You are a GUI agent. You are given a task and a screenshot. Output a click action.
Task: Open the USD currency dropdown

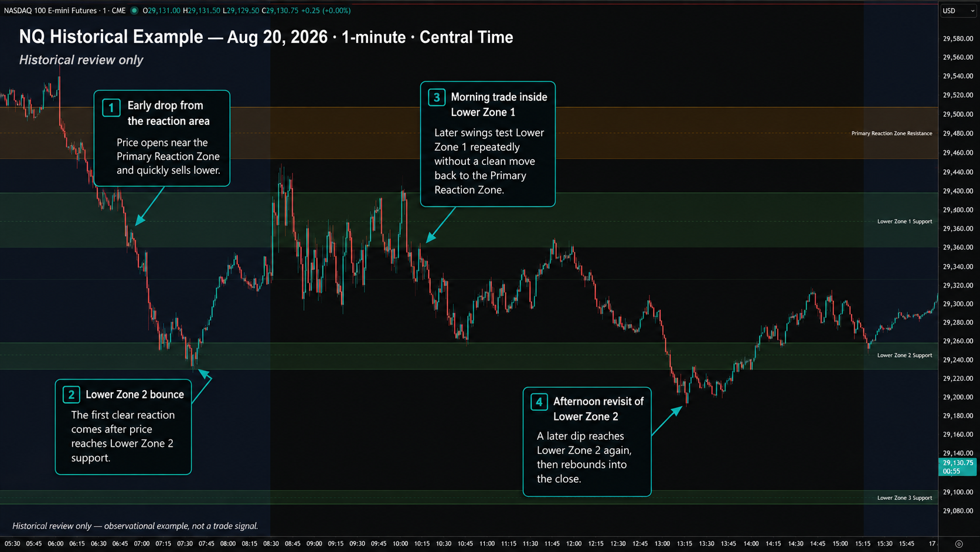coord(958,11)
